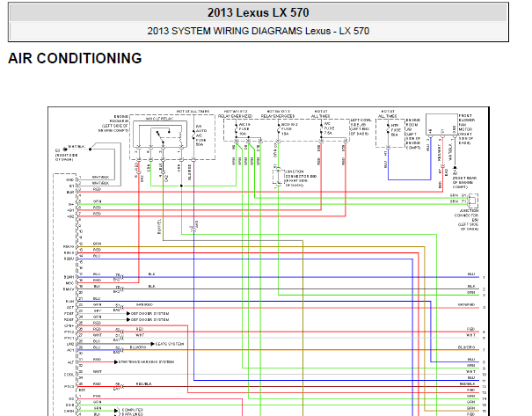The image size is (532, 416).
Task: Click the 'HTR FUSE 50A' label
Action: pos(394,130)
